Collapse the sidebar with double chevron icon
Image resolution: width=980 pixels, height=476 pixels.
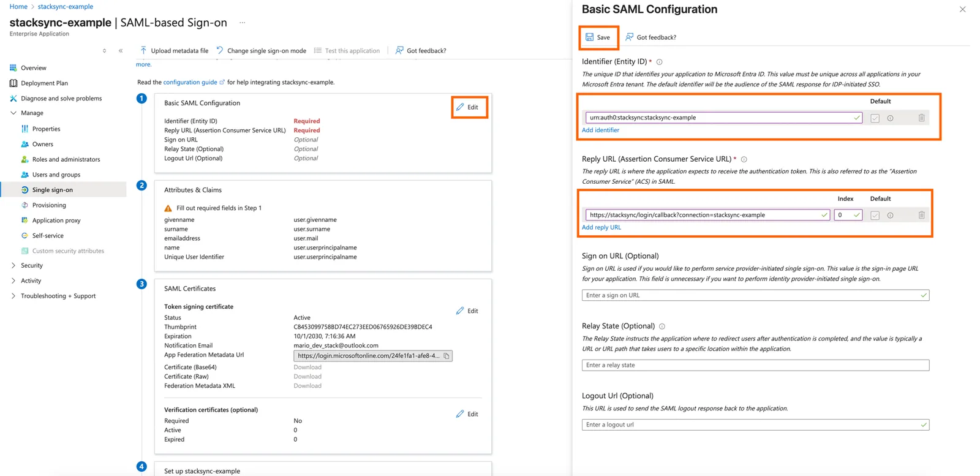[x=121, y=51]
